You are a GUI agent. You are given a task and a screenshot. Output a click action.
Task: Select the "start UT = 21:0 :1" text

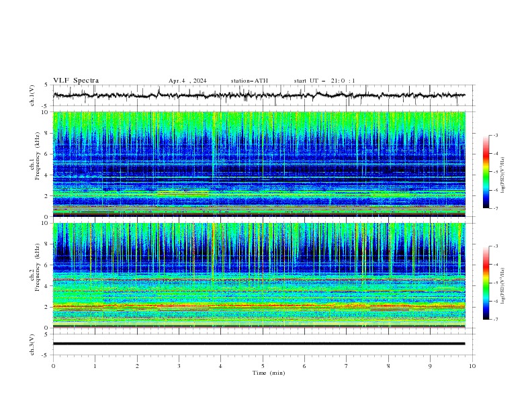click(x=324, y=81)
